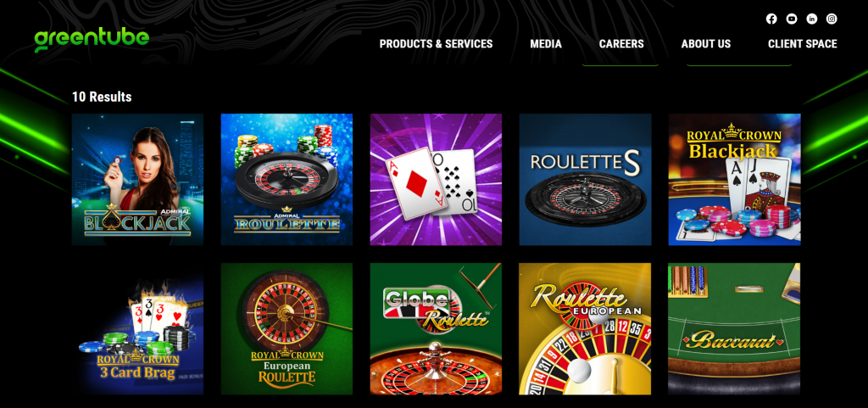Open the Facebook social icon
Viewport: 868px width, 408px height.
tap(771, 19)
